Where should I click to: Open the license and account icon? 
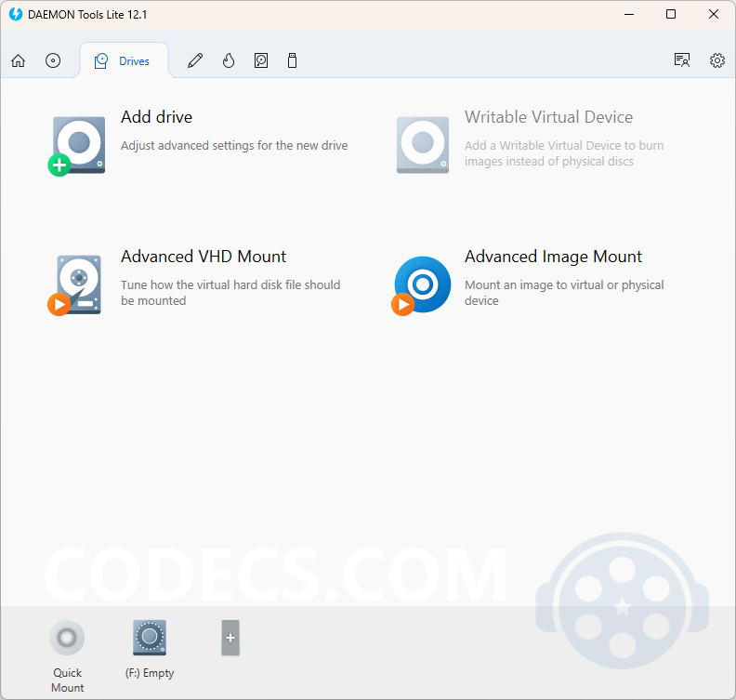tap(681, 60)
